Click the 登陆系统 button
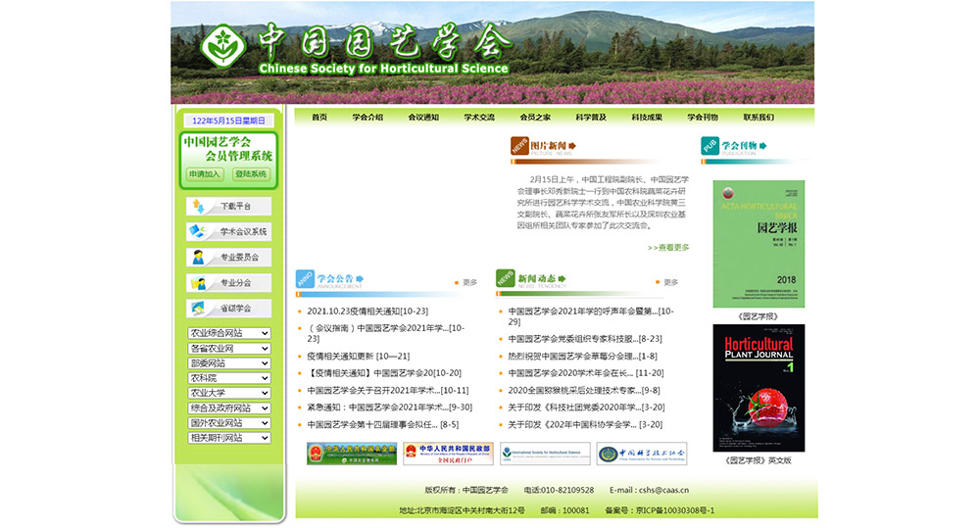The width and height of the screenshot is (980, 528). tap(251, 174)
